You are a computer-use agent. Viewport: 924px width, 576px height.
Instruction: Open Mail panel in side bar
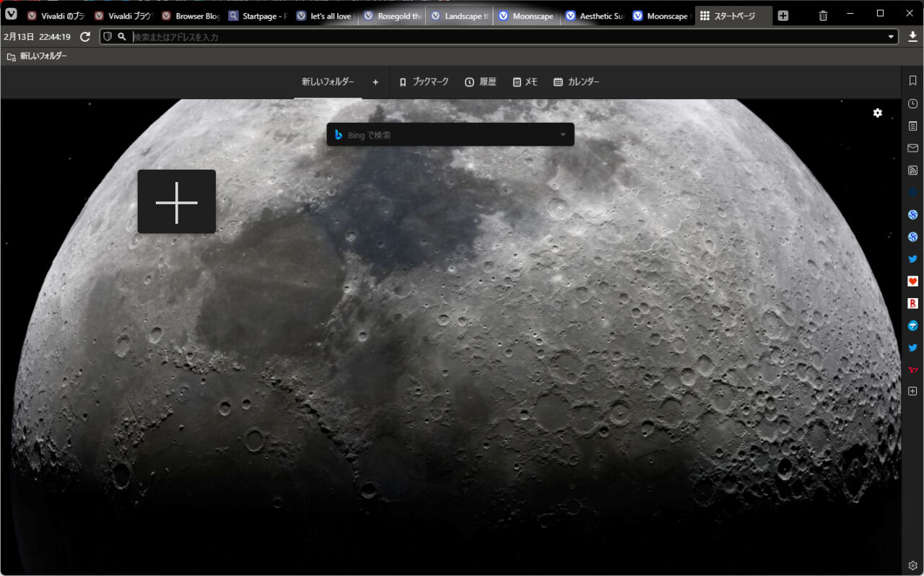[912, 148]
